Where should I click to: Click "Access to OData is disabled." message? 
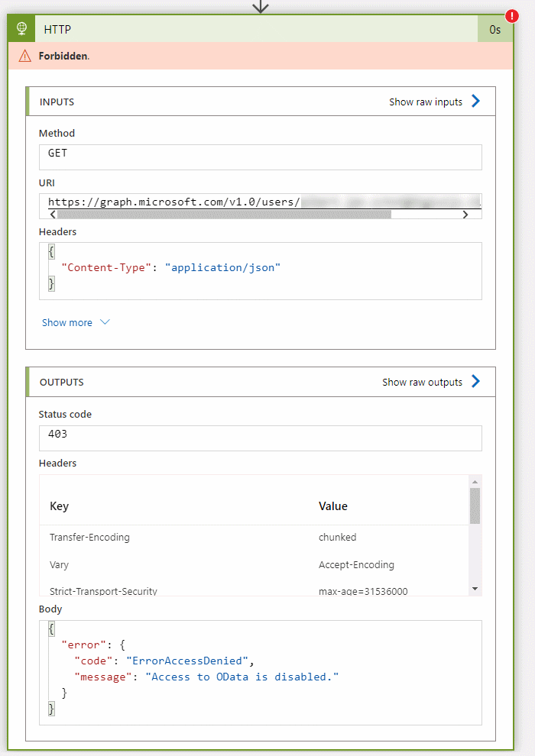(x=242, y=677)
